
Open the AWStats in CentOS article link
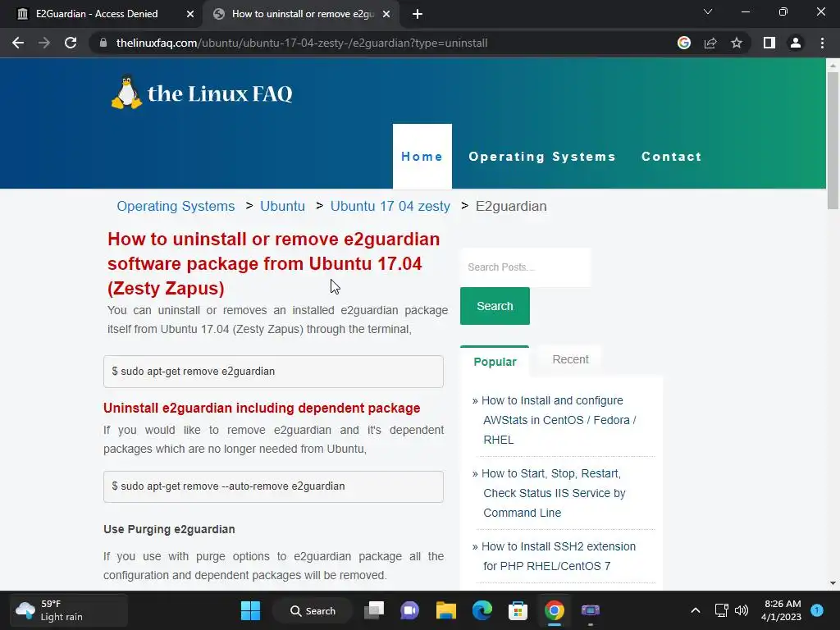[x=558, y=420]
